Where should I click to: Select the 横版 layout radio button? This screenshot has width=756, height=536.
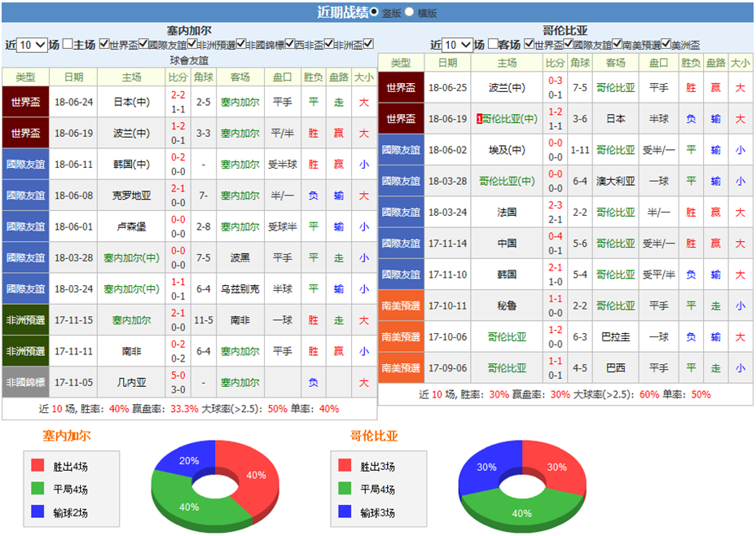409,11
